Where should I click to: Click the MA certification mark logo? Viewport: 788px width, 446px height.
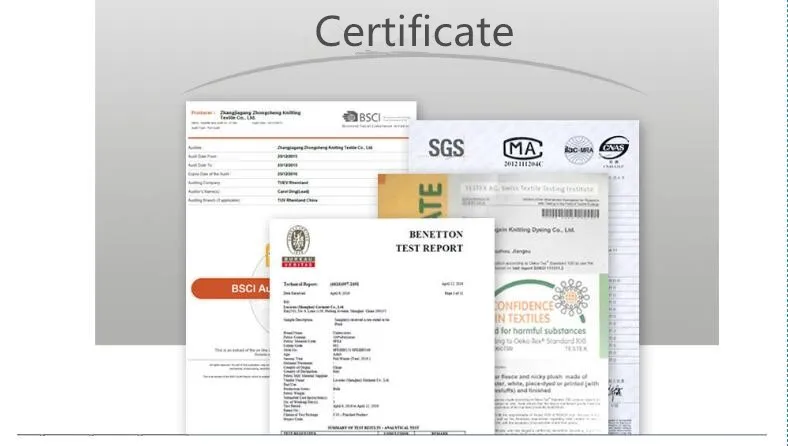523,149
